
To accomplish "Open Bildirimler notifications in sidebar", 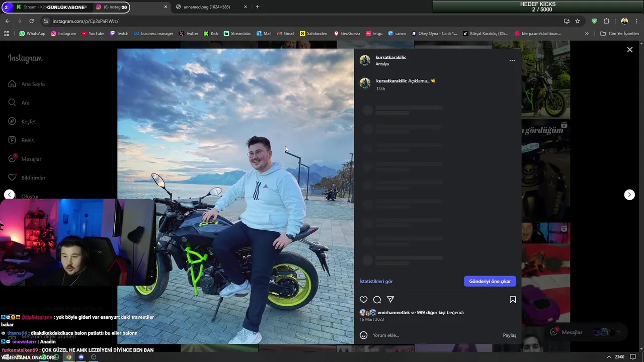I will coord(27,178).
